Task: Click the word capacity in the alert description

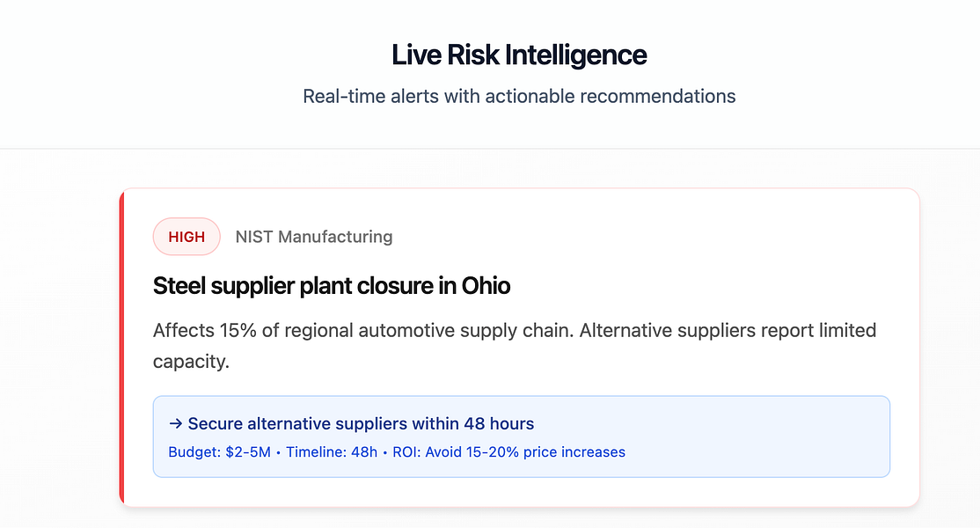Action: pyautogui.click(x=191, y=362)
